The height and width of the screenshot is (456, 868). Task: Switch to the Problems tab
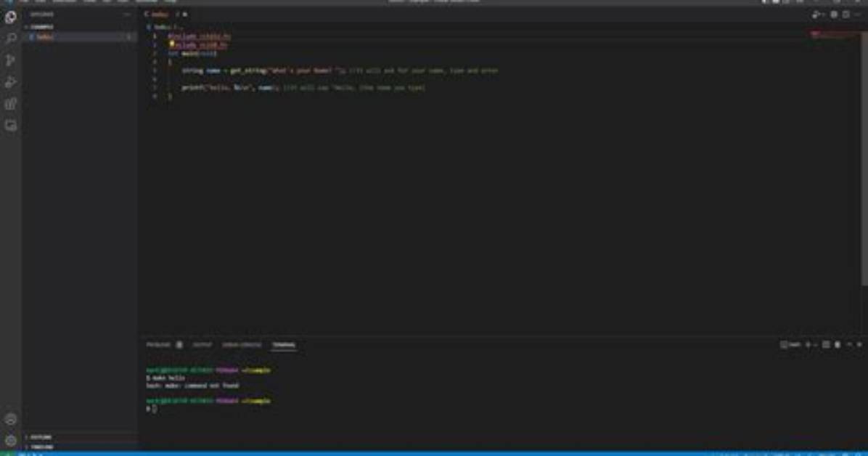pyautogui.click(x=158, y=345)
